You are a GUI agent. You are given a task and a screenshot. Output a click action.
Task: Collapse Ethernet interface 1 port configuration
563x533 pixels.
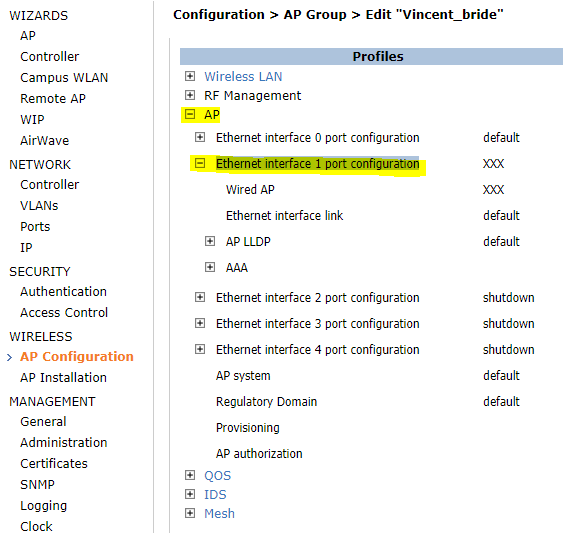point(200,163)
